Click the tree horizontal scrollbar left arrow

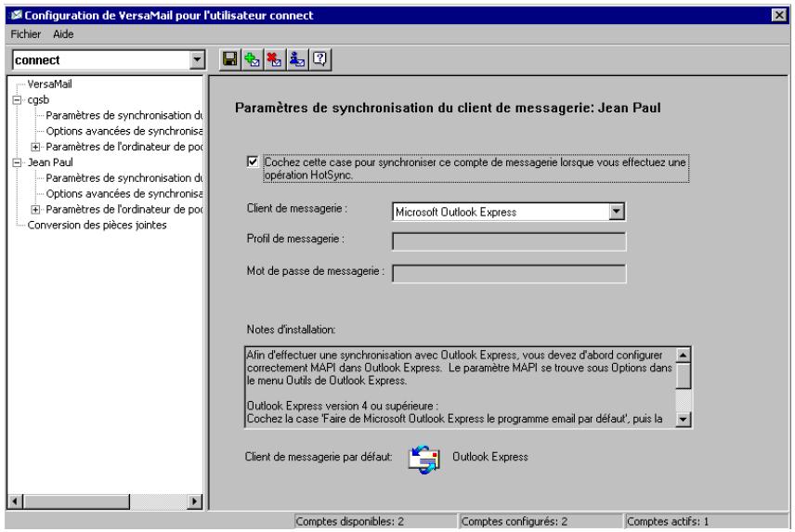pos(15,501)
